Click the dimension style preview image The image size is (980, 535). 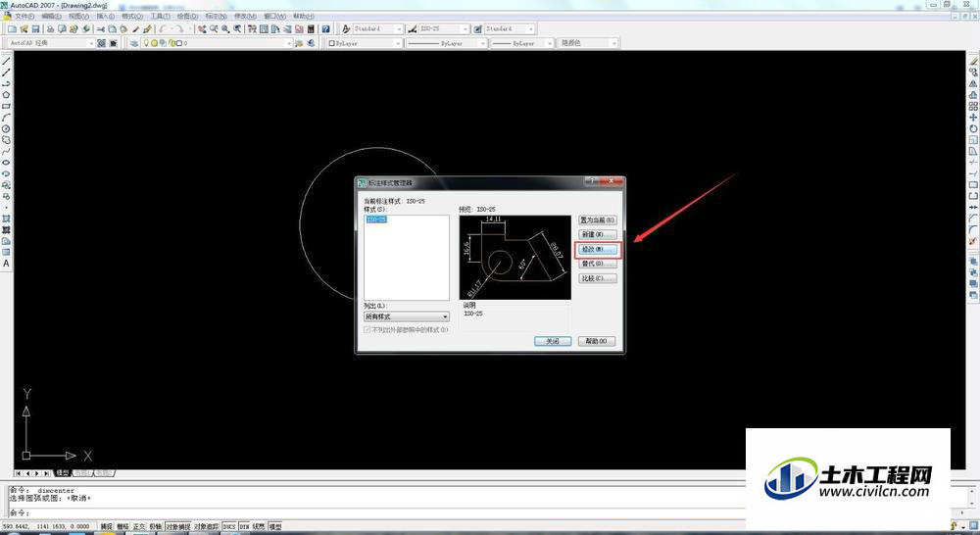[515, 258]
